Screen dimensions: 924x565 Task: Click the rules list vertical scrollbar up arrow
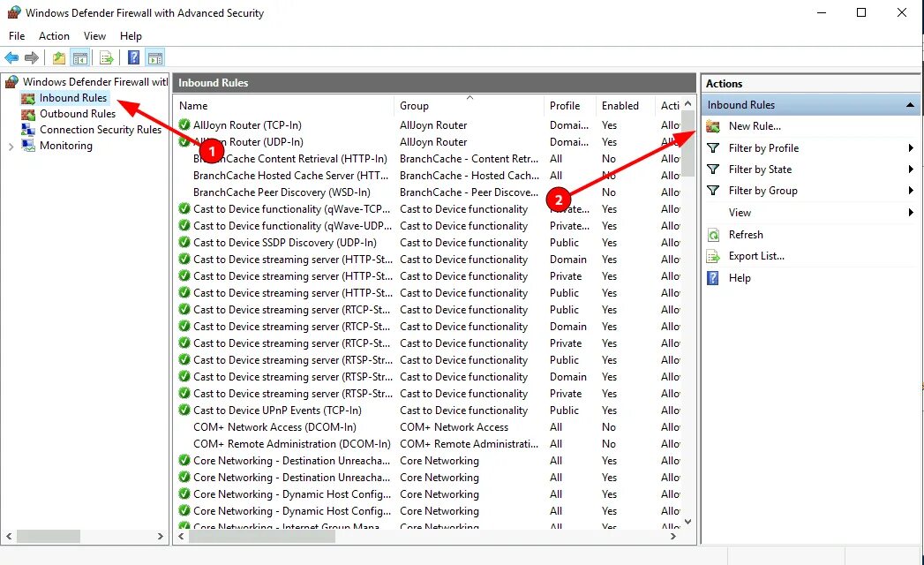point(687,104)
